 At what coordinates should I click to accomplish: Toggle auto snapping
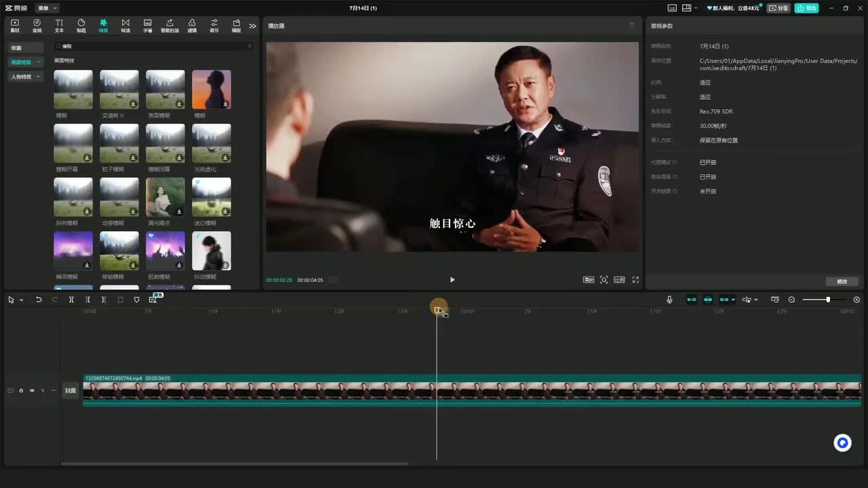coord(708,300)
